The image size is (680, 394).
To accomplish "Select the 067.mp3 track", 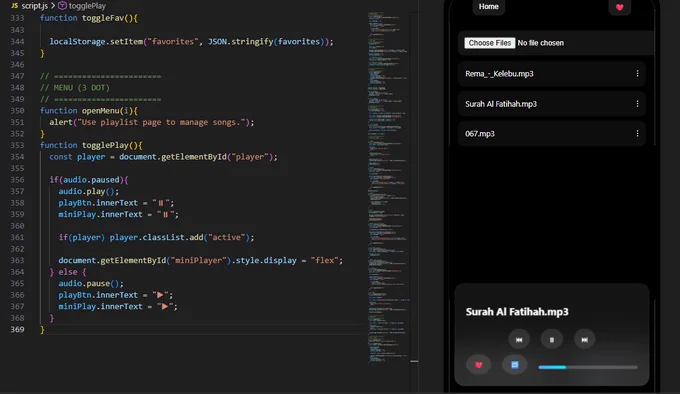I will [x=552, y=134].
